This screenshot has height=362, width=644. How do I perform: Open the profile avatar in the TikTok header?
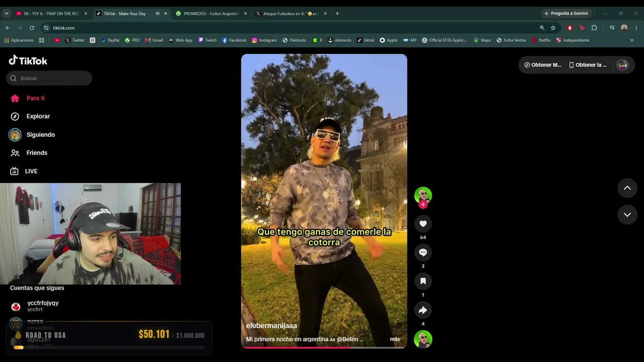(x=623, y=65)
